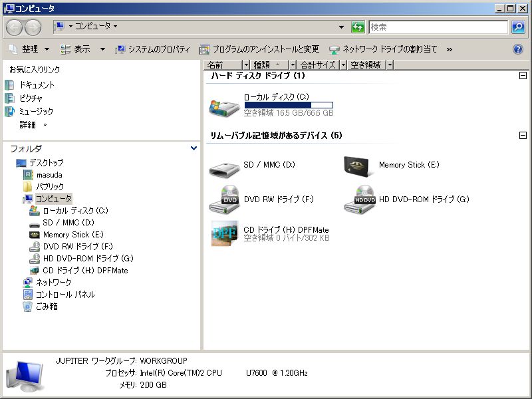Click the C: drive capacity bar
This screenshot has height=399, width=532.
click(289, 105)
